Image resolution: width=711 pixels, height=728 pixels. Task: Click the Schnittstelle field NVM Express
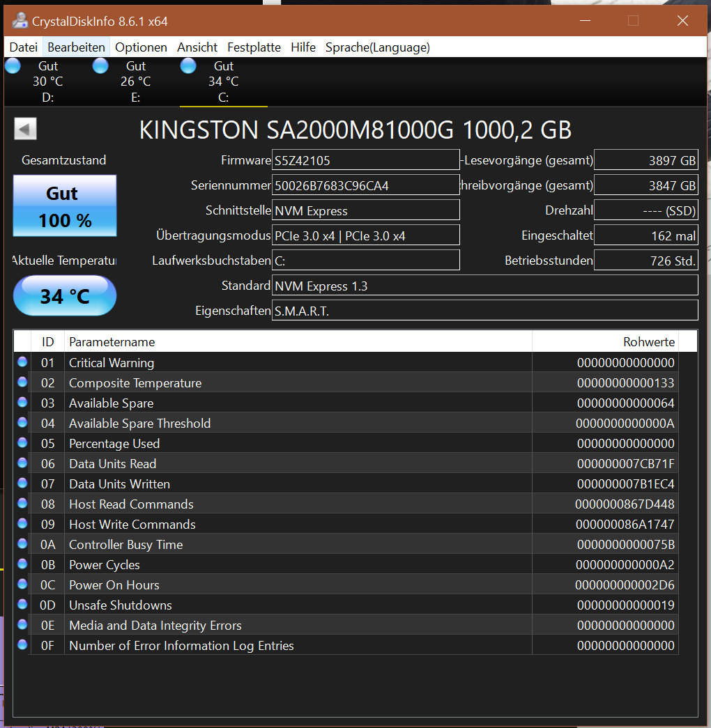(x=366, y=210)
